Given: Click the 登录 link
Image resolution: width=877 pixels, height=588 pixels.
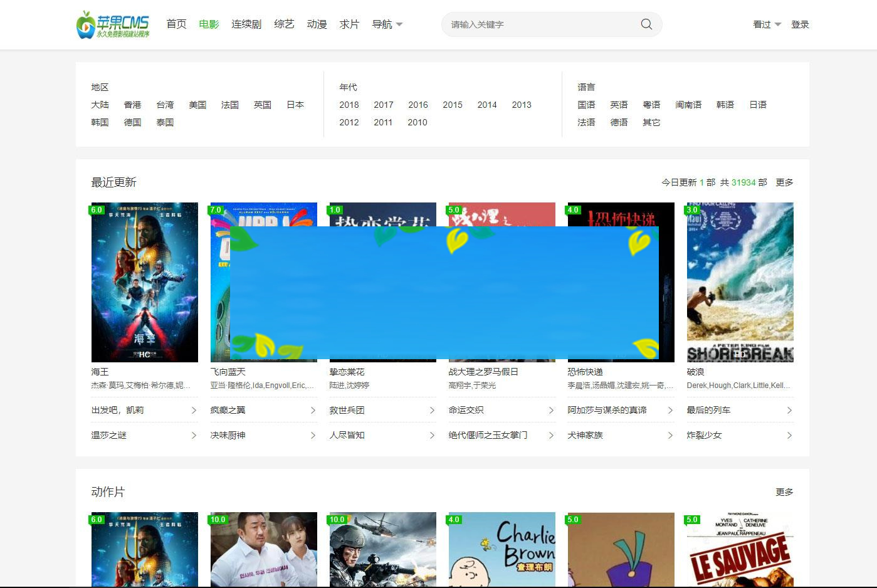Looking at the screenshot, I should pos(800,24).
